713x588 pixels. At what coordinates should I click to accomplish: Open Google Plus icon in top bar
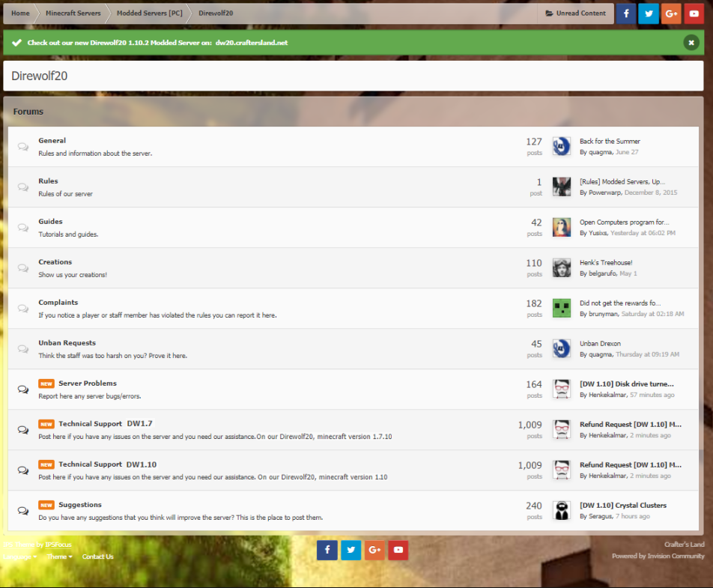pos(671,13)
